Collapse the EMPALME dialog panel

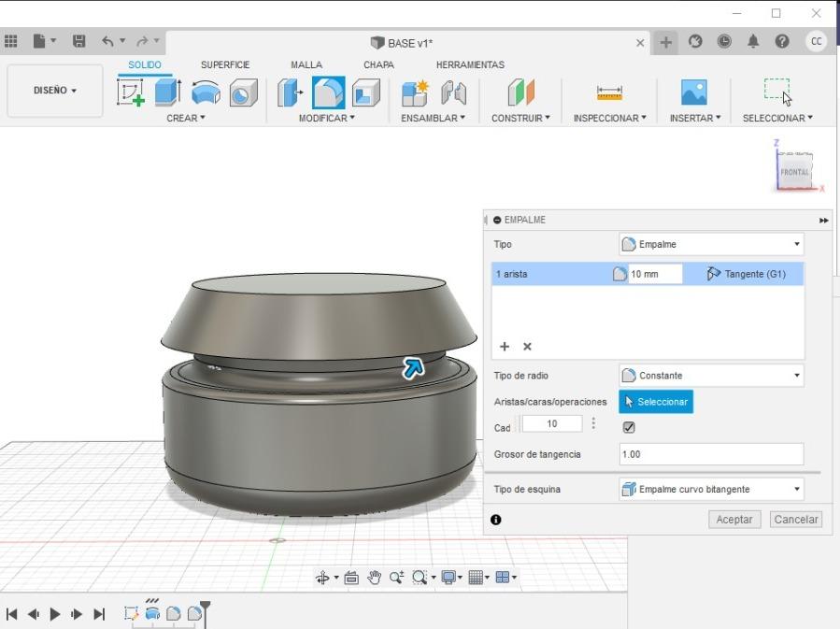[x=497, y=221]
